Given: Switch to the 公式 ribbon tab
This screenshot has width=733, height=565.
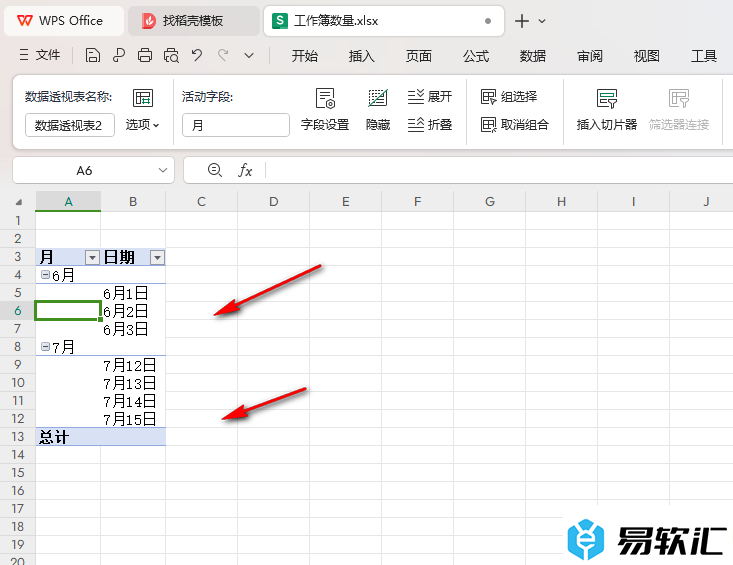Looking at the screenshot, I should [x=475, y=56].
